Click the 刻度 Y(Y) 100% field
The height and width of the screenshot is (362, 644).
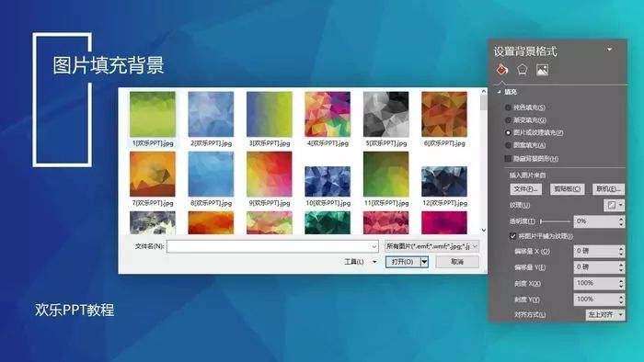[595, 300]
